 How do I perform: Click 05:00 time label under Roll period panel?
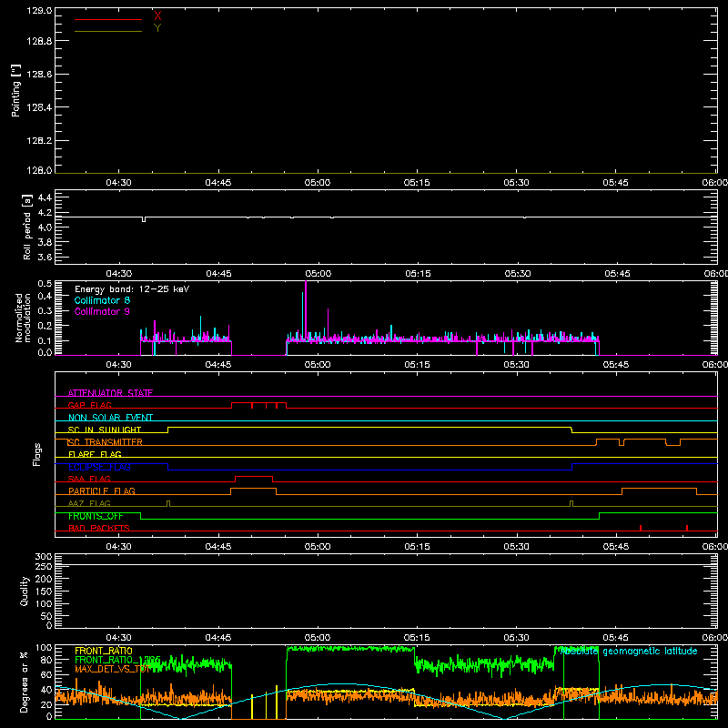pyautogui.click(x=318, y=274)
